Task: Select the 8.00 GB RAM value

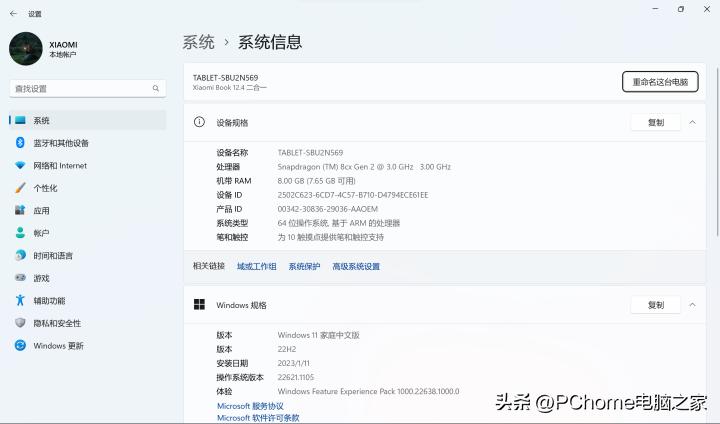Action: [x=316, y=181]
